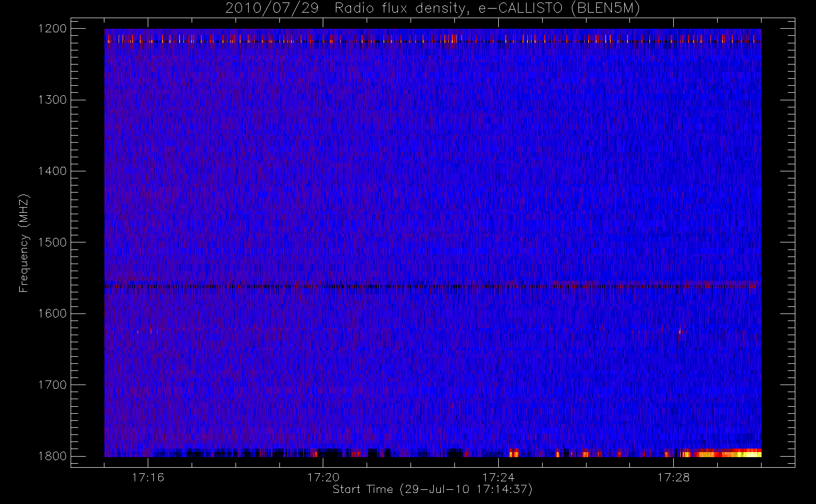Viewport: 816px width, 504px height.
Task: Click the dark horizontal interference line near 1560 MHz
Action: (x=433, y=286)
